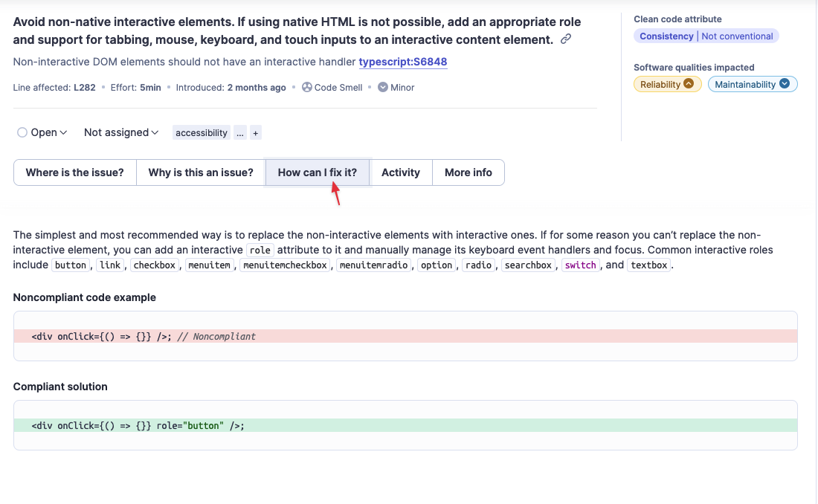Click the Reliability badge severity icon

[x=689, y=85]
